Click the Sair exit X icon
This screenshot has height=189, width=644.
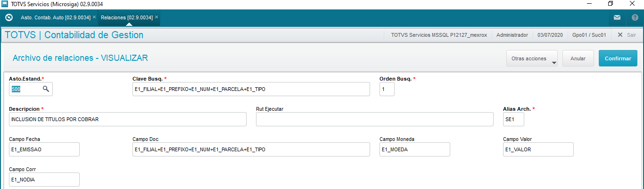(620, 35)
